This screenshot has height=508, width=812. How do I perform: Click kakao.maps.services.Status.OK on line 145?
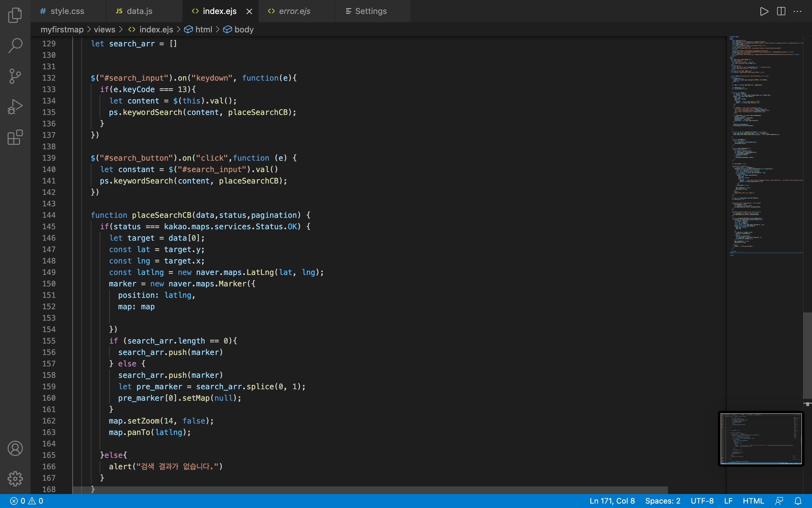tap(231, 226)
